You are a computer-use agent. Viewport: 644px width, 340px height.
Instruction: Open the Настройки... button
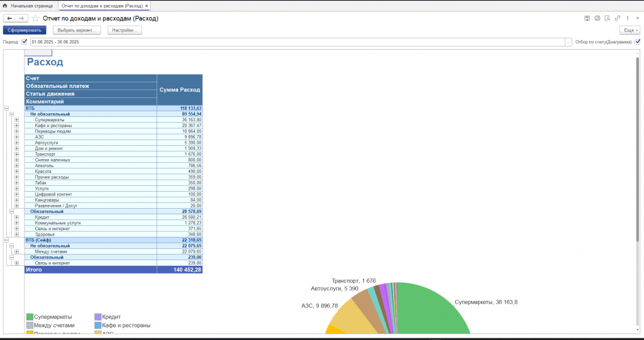pyautogui.click(x=125, y=30)
